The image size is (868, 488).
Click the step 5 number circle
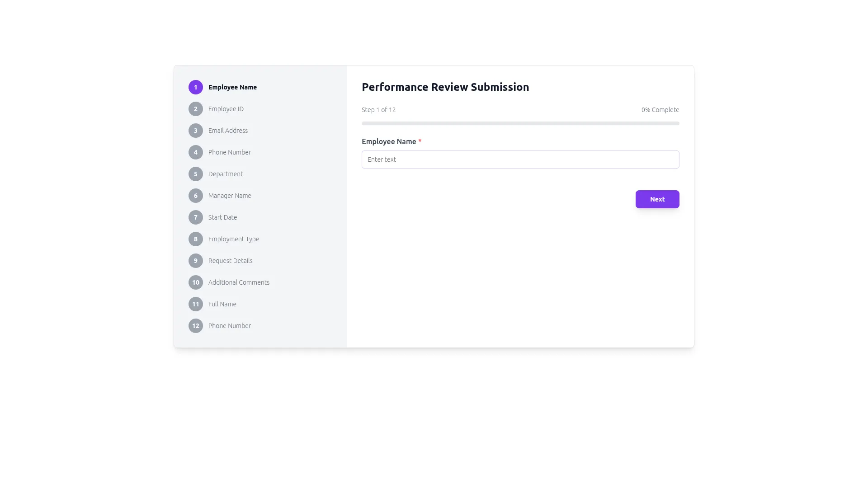[195, 174]
